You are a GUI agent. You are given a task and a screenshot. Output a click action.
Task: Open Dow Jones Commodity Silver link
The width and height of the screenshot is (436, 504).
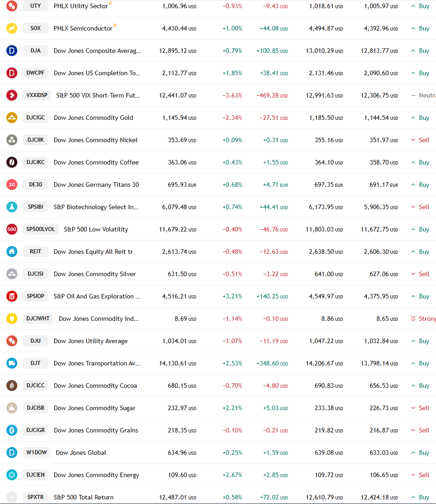click(95, 274)
